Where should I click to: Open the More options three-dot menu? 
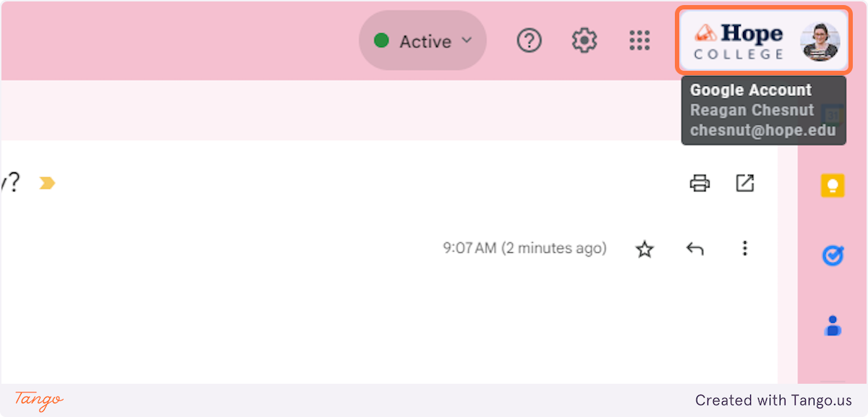tap(745, 249)
